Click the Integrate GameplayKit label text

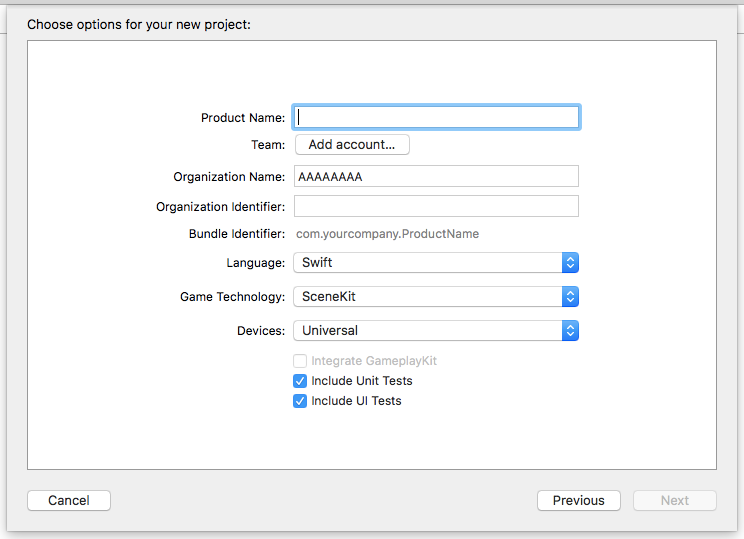click(374, 361)
